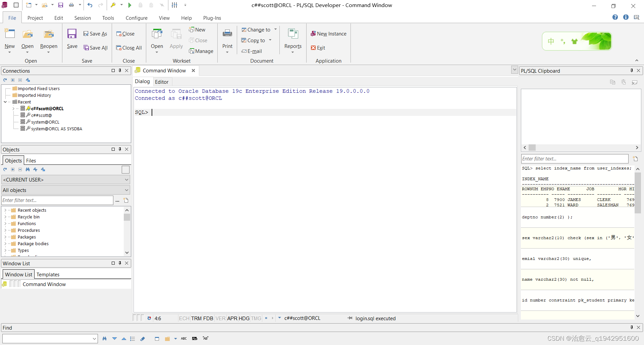Toggle the FDB feedback option
The height and width of the screenshot is (345, 644).
click(x=208, y=318)
